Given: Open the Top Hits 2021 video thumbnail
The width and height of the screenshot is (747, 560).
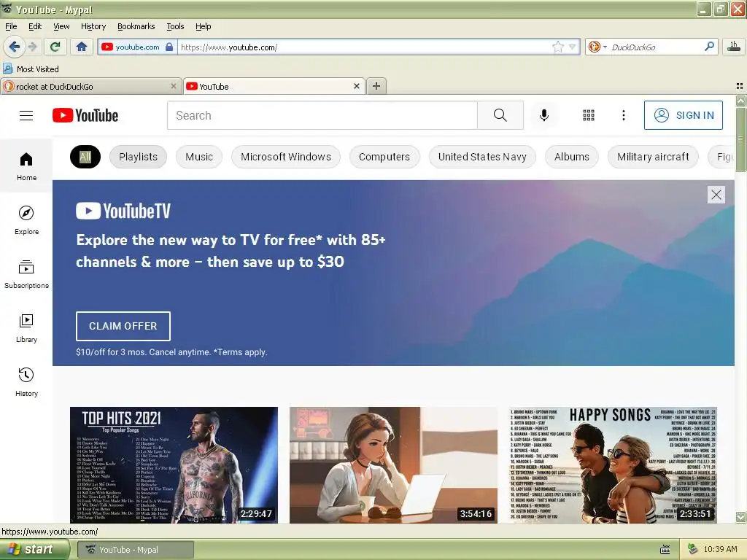Looking at the screenshot, I should 174,465.
